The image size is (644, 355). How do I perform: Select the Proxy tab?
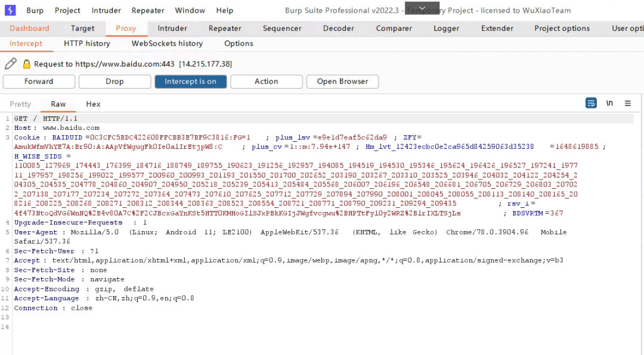[126, 29]
